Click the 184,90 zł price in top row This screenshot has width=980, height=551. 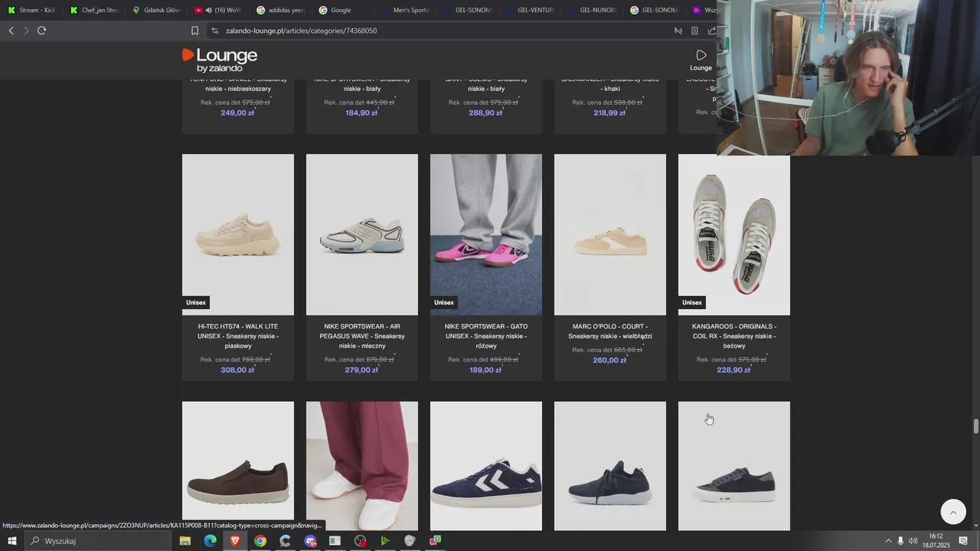pos(361,112)
